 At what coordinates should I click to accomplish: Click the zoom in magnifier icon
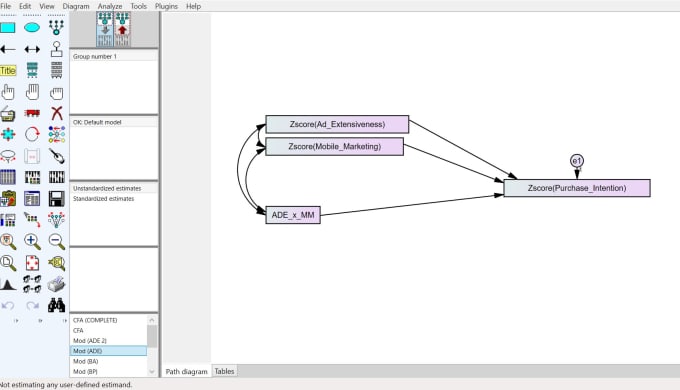point(32,241)
